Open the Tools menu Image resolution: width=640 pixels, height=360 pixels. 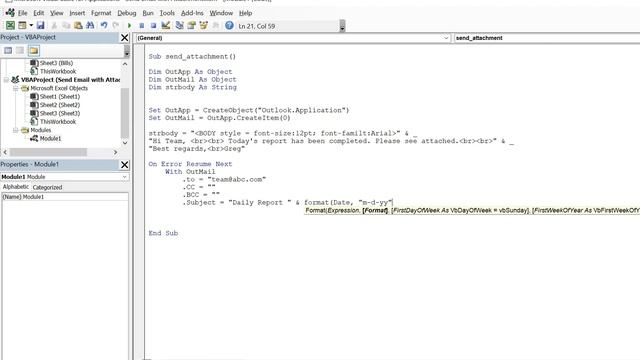point(167,13)
